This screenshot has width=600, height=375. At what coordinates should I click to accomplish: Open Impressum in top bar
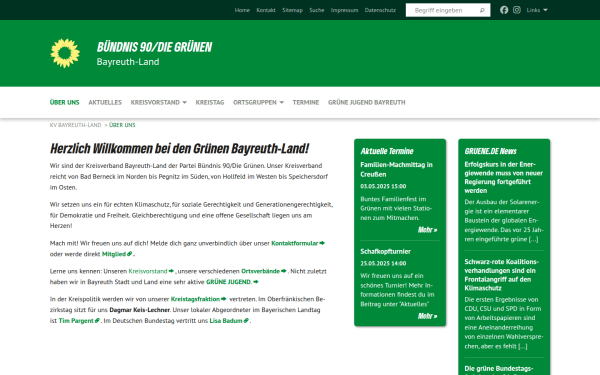coord(344,10)
